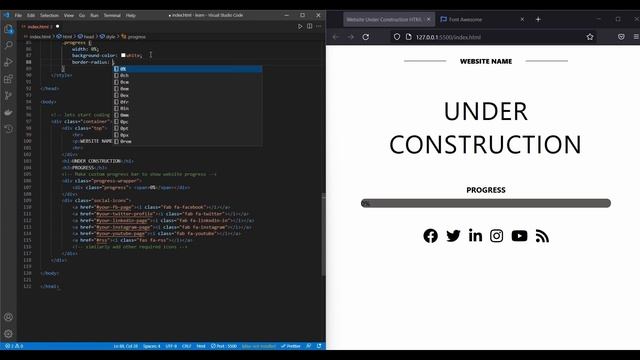Open the Manage gear icon in VS Code

8,334
